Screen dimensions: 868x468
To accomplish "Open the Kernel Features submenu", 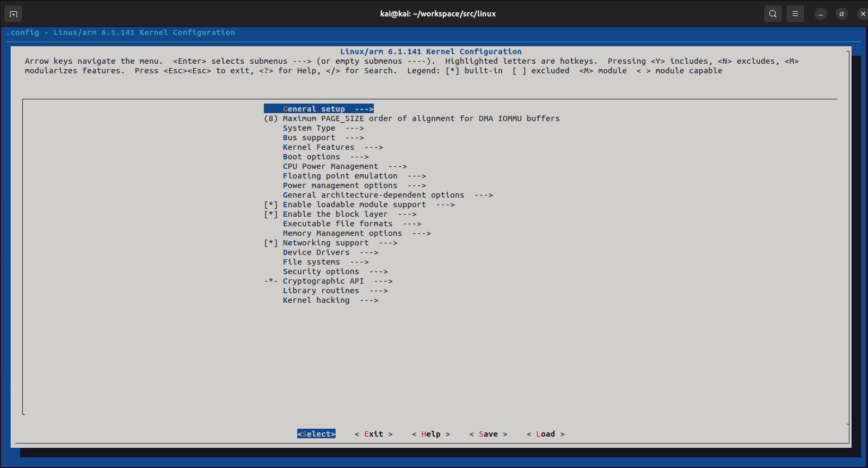I will click(333, 147).
